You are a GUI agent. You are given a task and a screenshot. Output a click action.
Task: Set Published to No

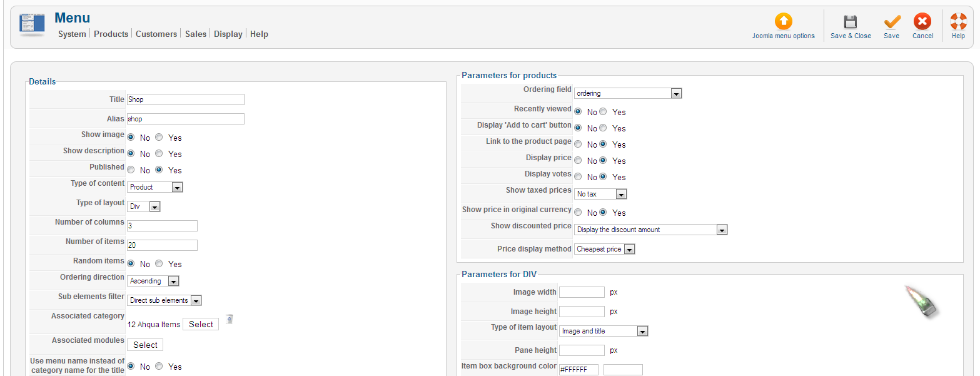click(x=131, y=170)
